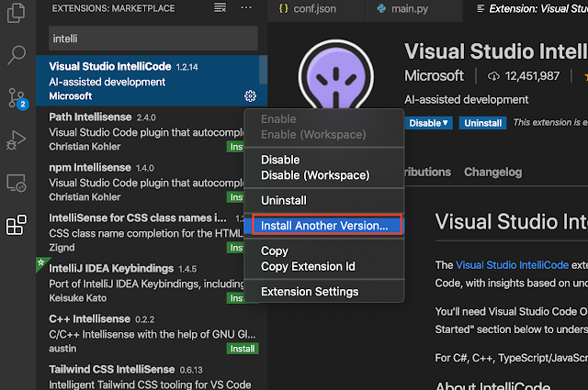Open the Run and Debug view

[17, 140]
